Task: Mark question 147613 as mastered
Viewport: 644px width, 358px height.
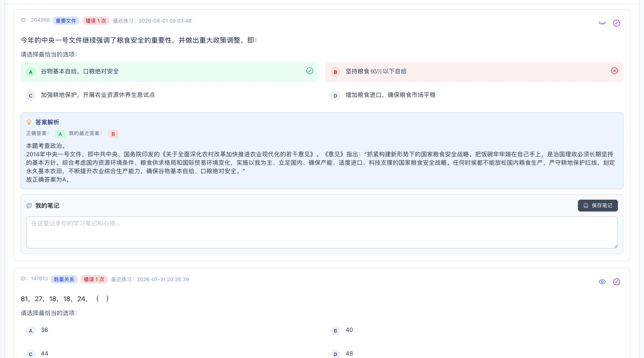Action: (x=617, y=282)
